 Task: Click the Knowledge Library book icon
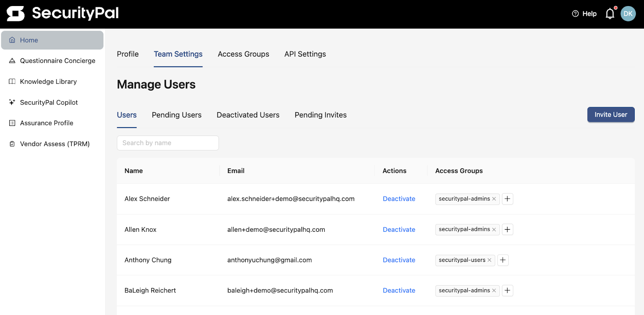point(12,82)
